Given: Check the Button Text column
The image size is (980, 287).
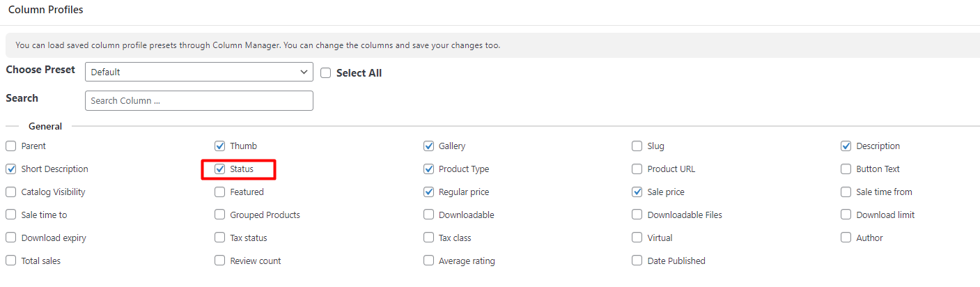Looking at the screenshot, I should pyautogui.click(x=846, y=169).
